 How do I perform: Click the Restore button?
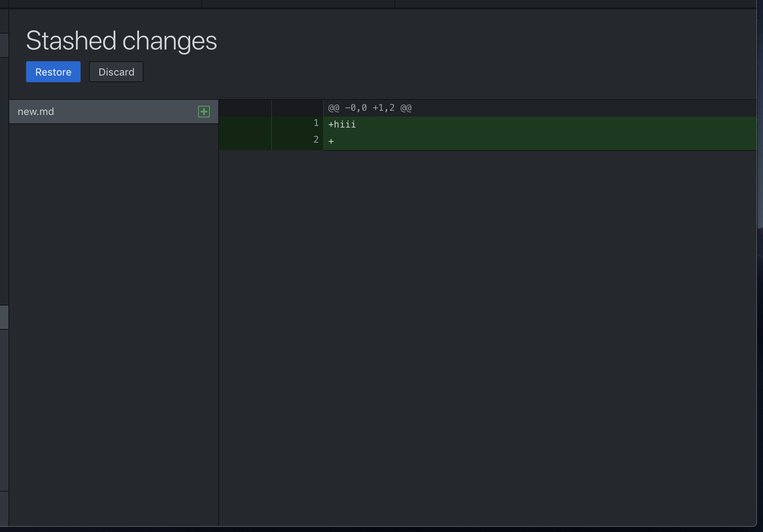pos(53,72)
